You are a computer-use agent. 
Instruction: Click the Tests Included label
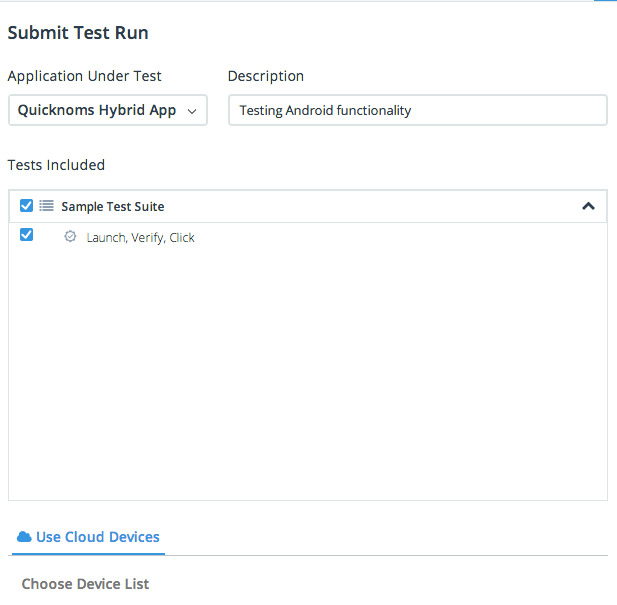click(x=56, y=165)
